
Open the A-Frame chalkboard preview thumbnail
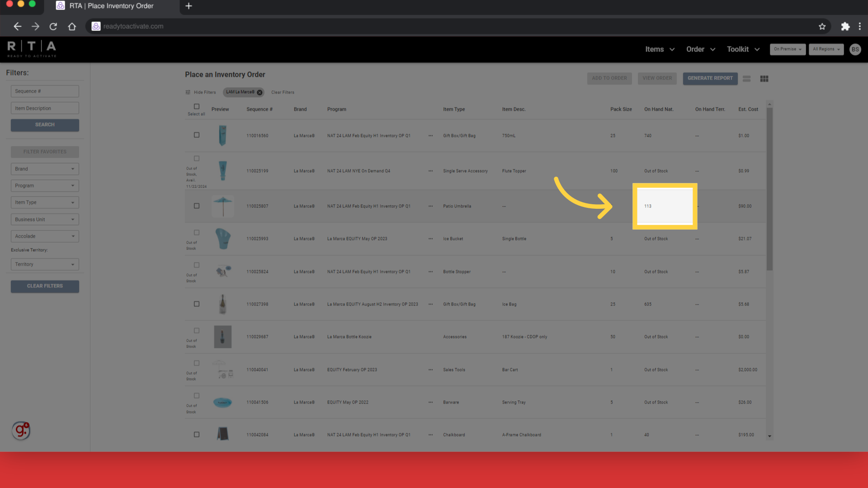click(x=222, y=434)
